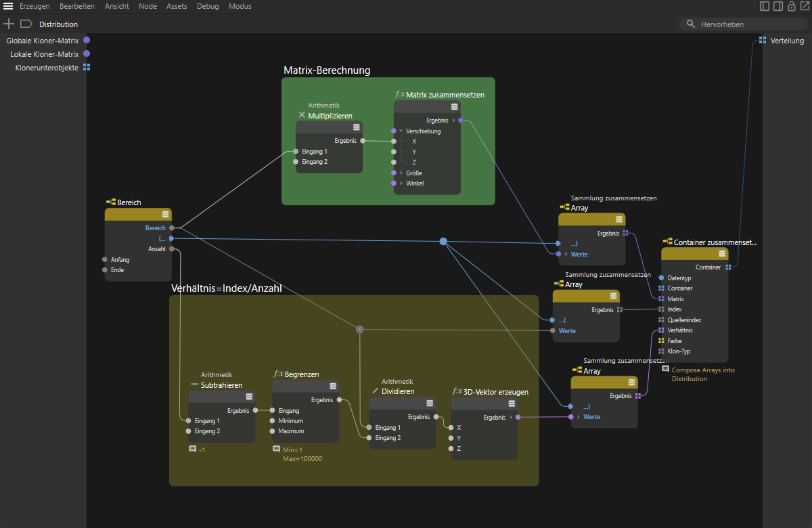Click the tag-shaped icon before Distribution
Viewport: 812px width, 528px height.
[x=26, y=24]
